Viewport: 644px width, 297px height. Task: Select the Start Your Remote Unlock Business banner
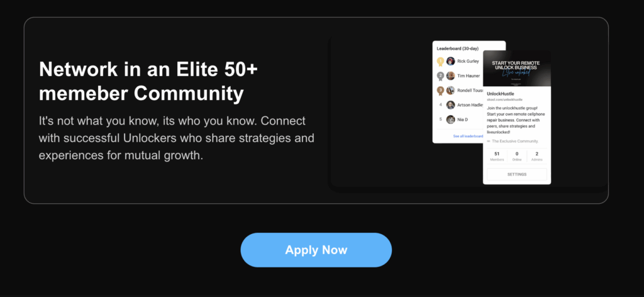517,69
